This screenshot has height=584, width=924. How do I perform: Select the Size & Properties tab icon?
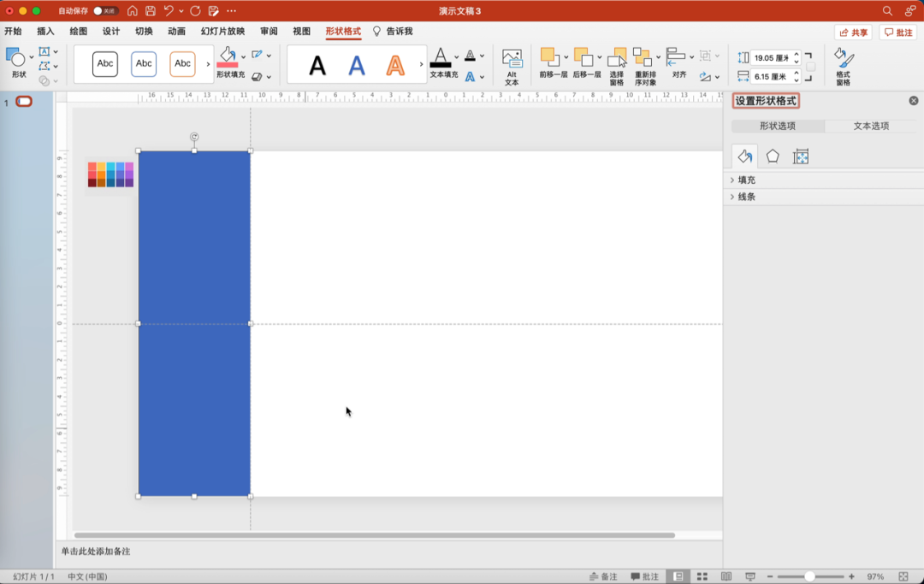click(801, 156)
